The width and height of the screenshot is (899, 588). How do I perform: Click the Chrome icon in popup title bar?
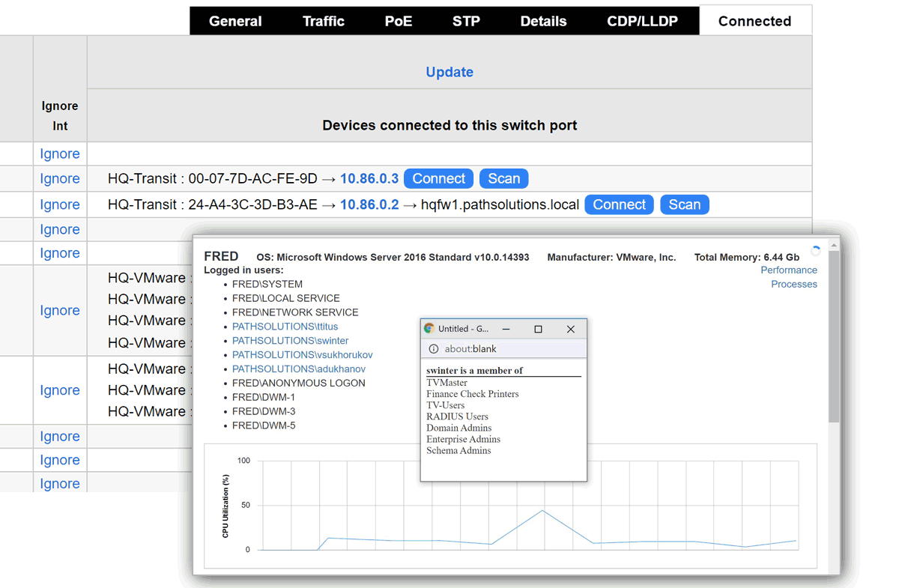pyautogui.click(x=429, y=329)
